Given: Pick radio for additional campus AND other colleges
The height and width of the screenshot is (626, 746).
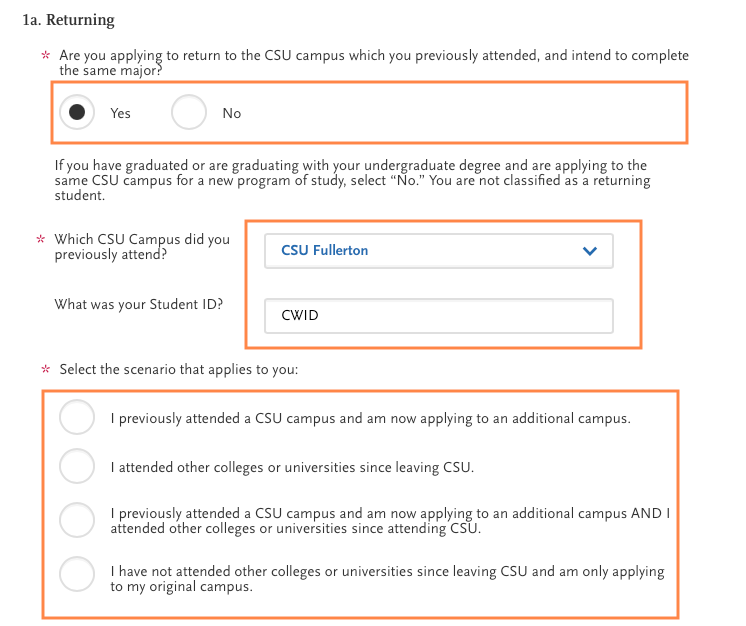Looking at the screenshot, I should point(76,520).
